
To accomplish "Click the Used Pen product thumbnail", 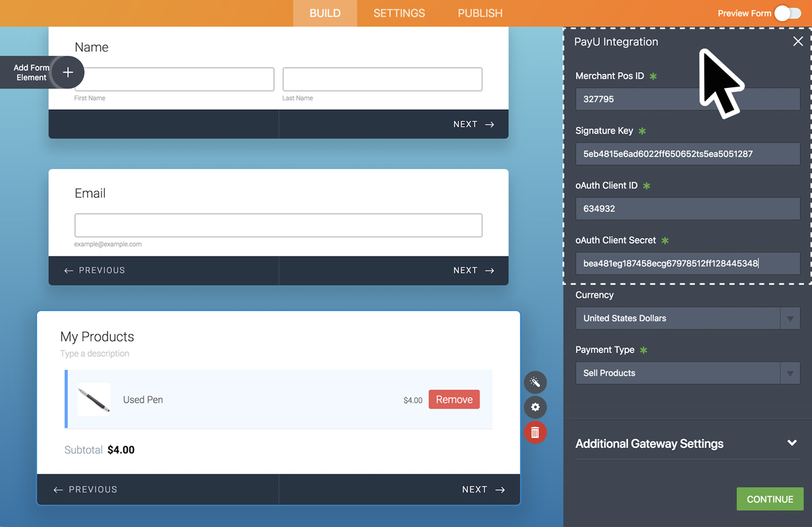I will tap(93, 399).
